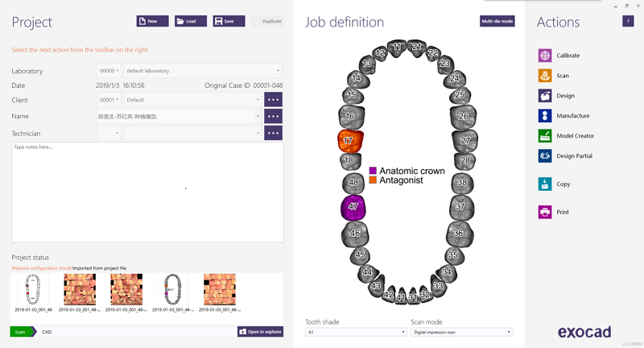Select the CAD workflow step
This screenshot has width=644, height=348.
point(47,332)
